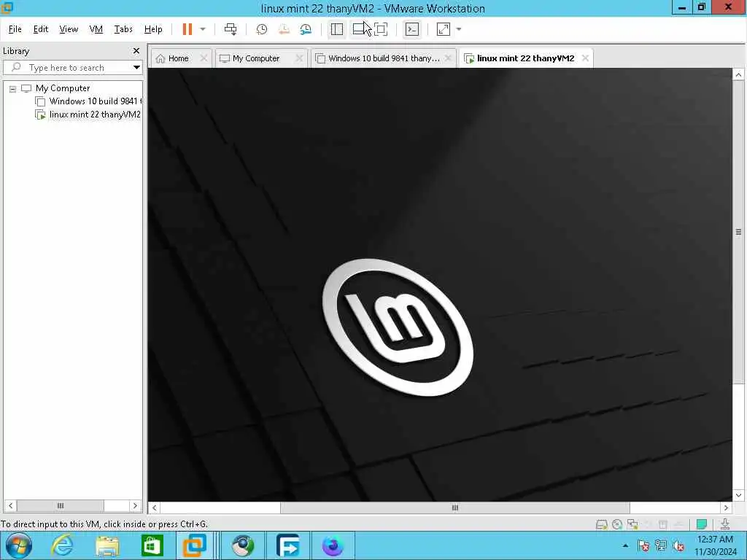Open the Edit menu
This screenshot has width=747, height=560.
click(41, 29)
